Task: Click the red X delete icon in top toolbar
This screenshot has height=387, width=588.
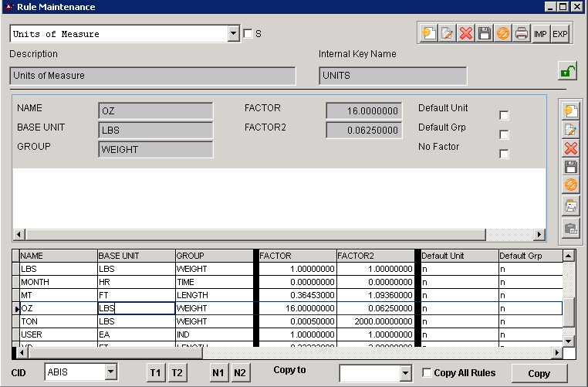Action: click(466, 34)
